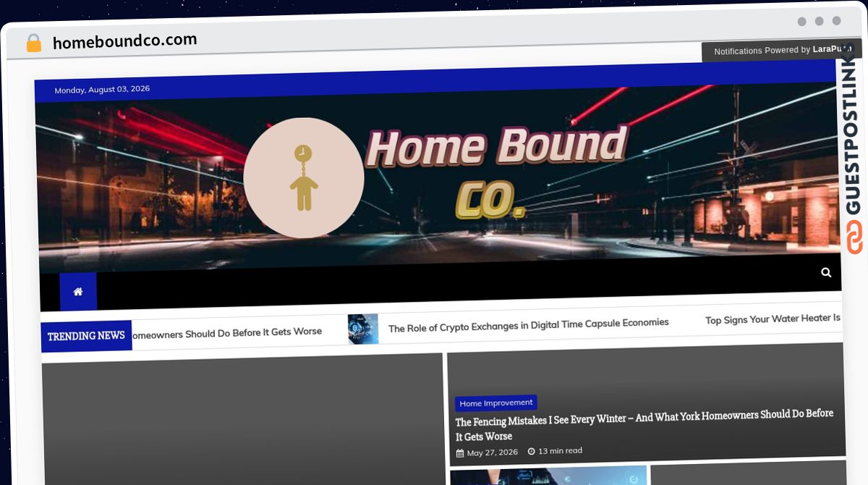Open the crypto article thumbnail in the ticker
868x485 pixels.
pyautogui.click(x=363, y=329)
